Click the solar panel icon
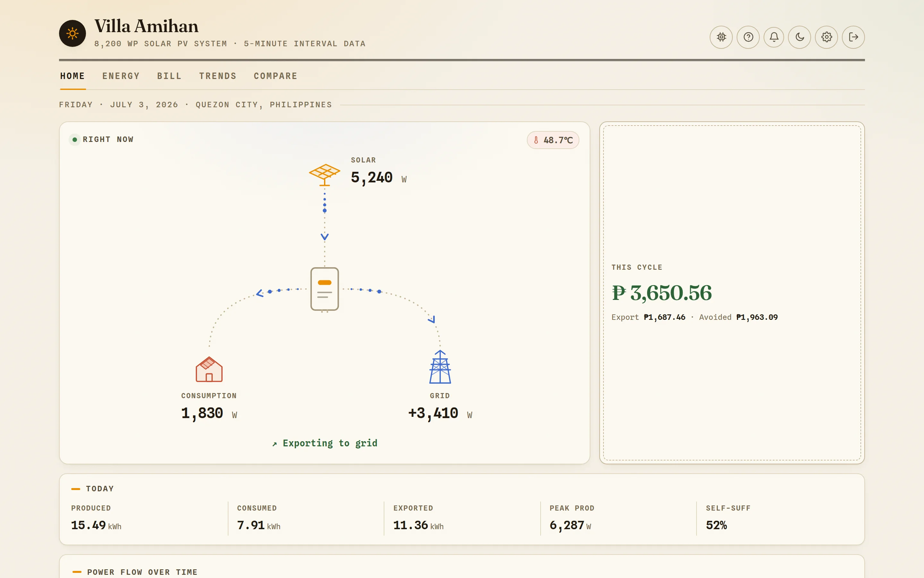This screenshot has height=578, width=924. tap(325, 175)
